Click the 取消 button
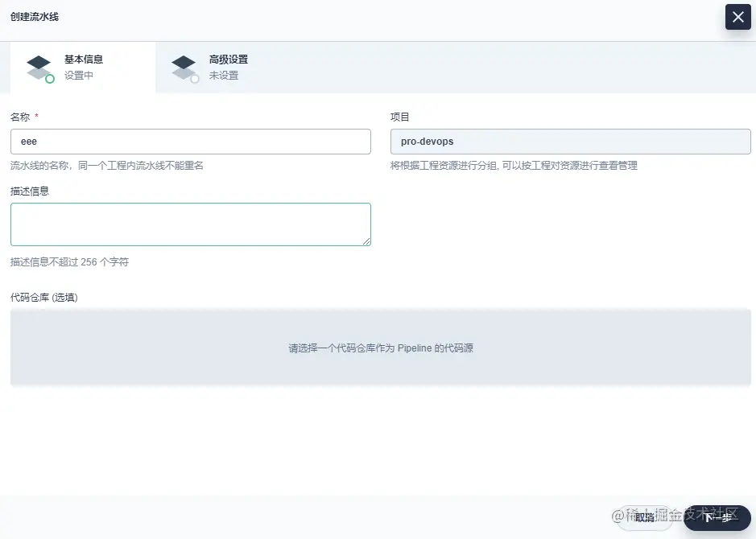Screen dimensions: 756x539 (644, 517)
